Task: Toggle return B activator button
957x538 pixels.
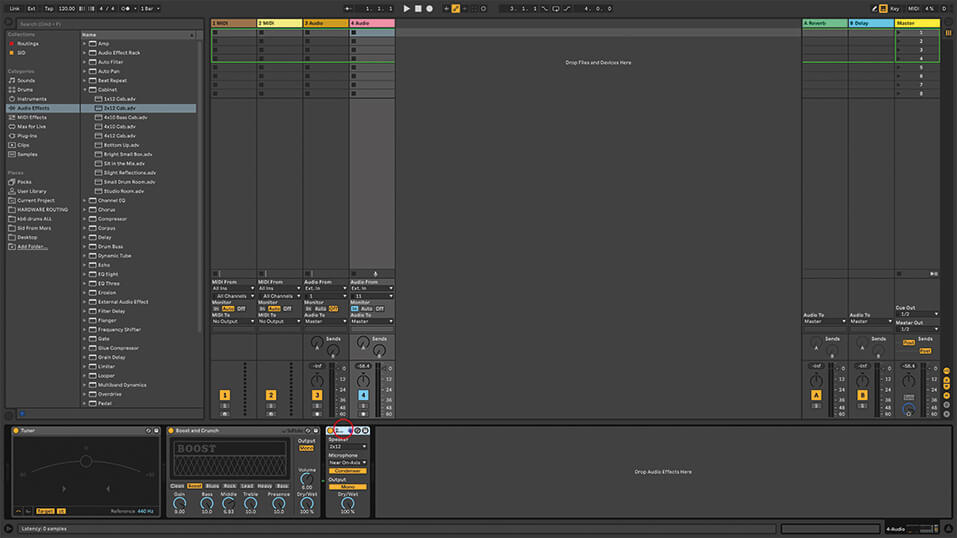Action: [862, 395]
